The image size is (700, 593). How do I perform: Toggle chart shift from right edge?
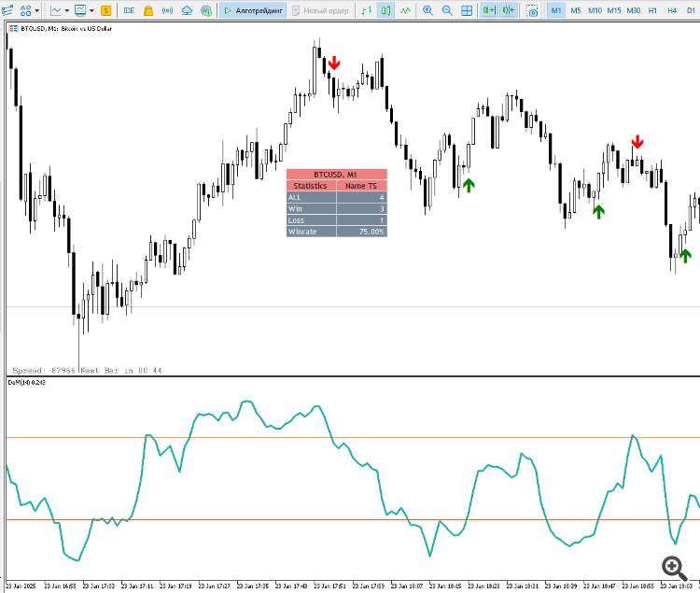(x=509, y=10)
